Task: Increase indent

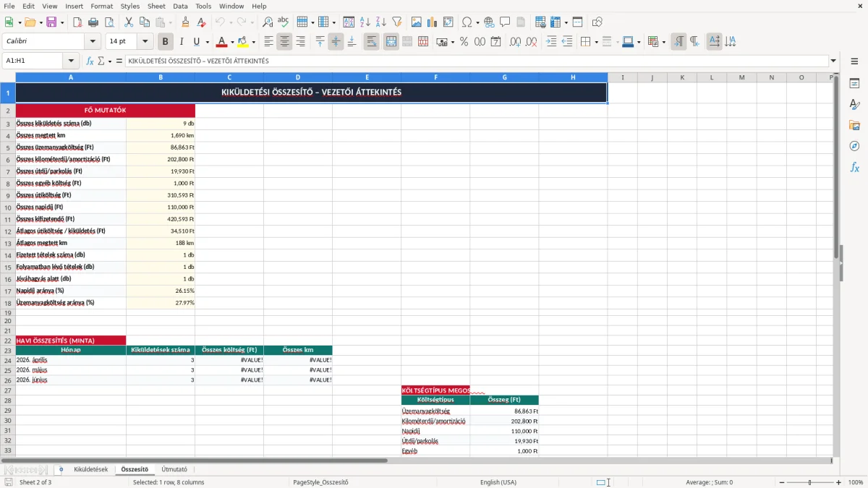Action: (551, 42)
